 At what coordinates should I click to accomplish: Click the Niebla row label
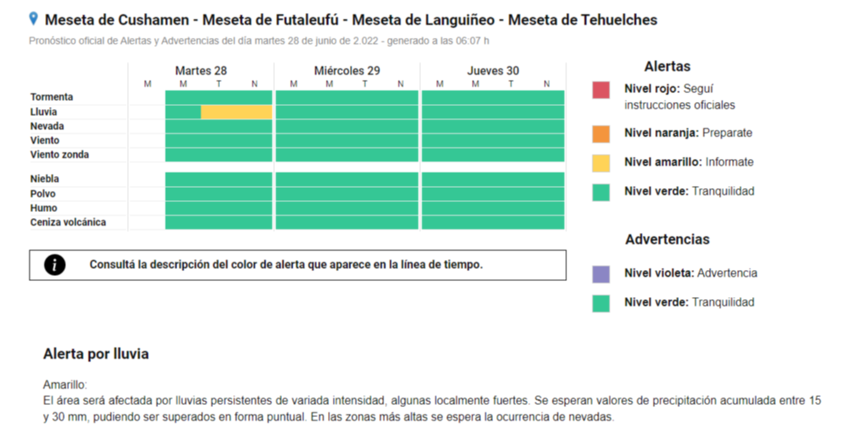coord(45,179)
